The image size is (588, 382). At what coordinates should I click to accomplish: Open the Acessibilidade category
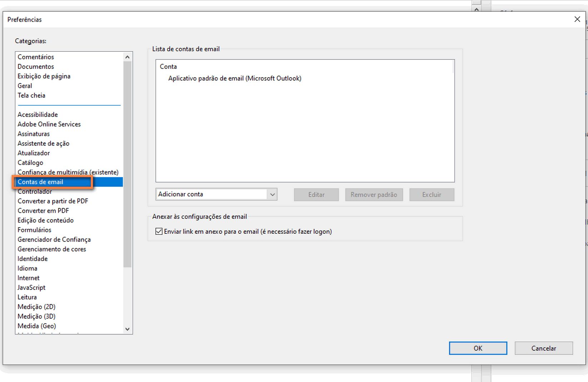tap(38, 115)
